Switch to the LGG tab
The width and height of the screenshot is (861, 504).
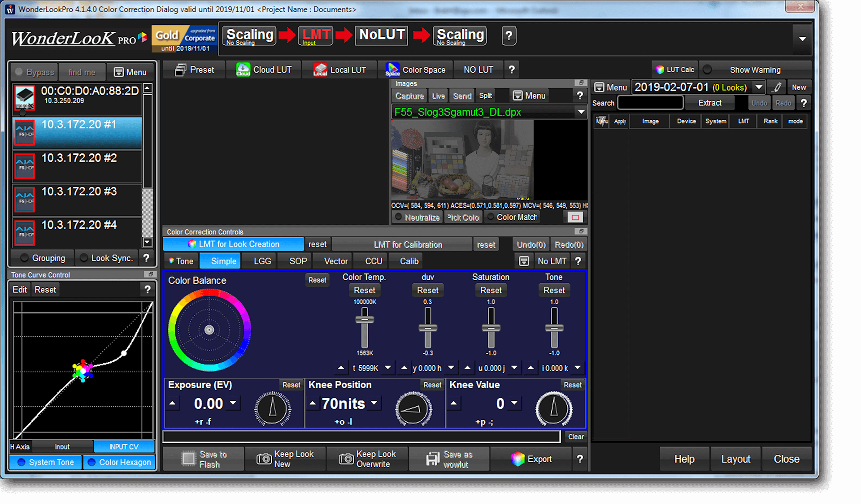coord(262,261)
